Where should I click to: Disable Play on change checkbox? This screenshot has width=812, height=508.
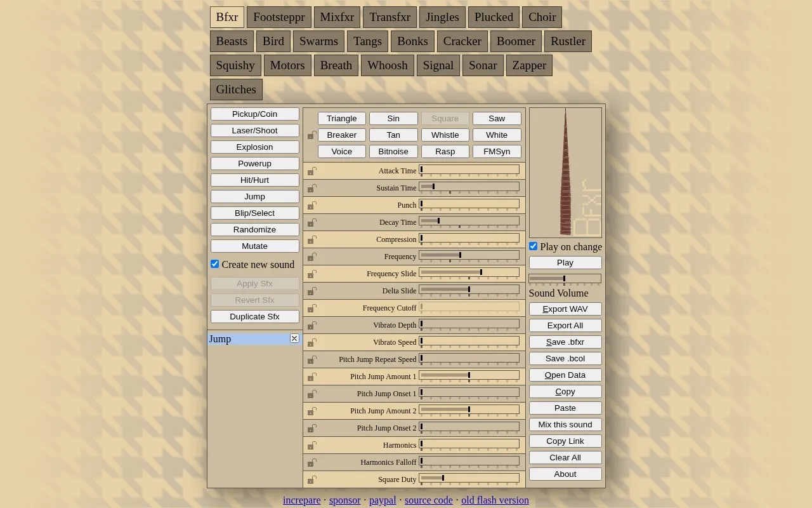pos(533,246)
